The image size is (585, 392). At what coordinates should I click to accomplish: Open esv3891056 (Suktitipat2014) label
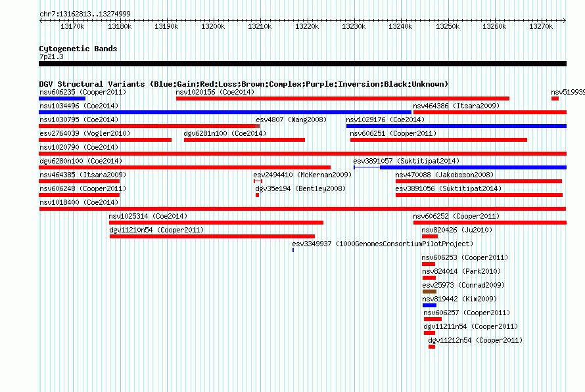(448, 188)
